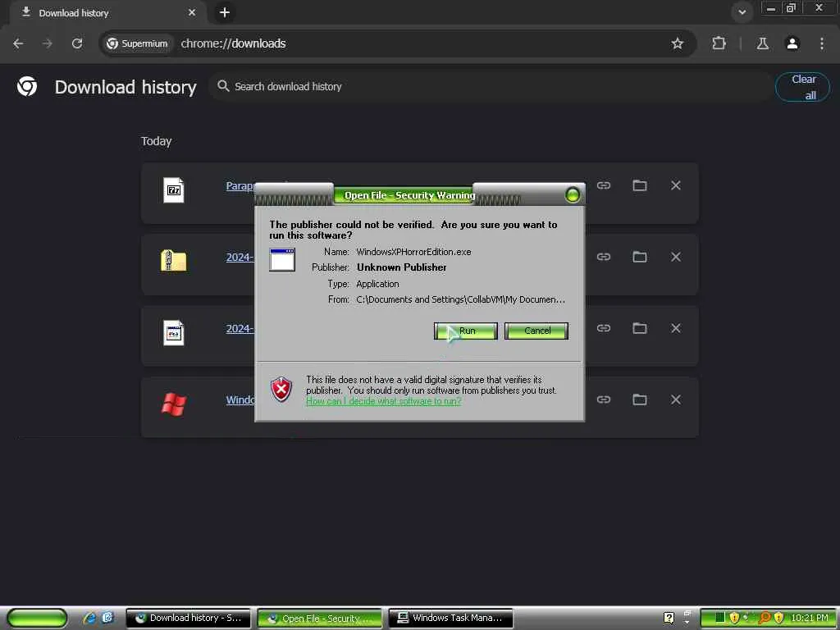The height and width of the screenshot is (630, 840).
Task: Click the yellow zip folder icon
Action: (x=174, y=261)
